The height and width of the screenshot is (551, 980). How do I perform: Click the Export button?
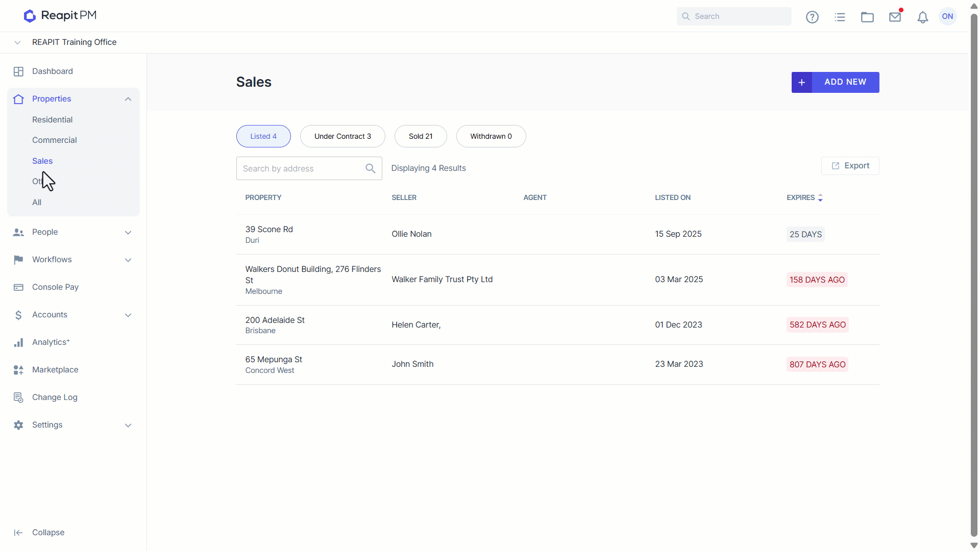point(850,166)
